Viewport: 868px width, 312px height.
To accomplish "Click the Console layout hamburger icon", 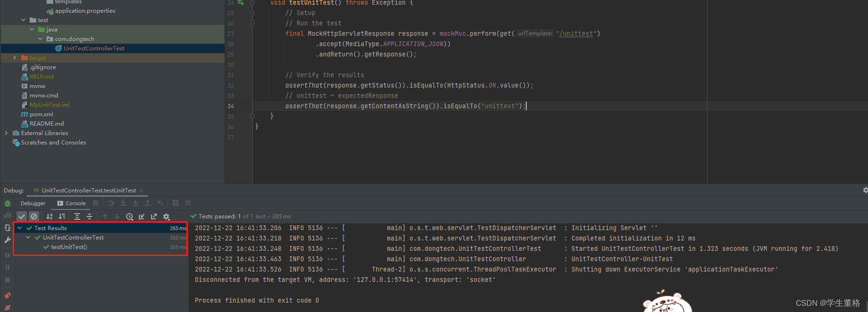I will pyautogui.click(x=96, y=203).
